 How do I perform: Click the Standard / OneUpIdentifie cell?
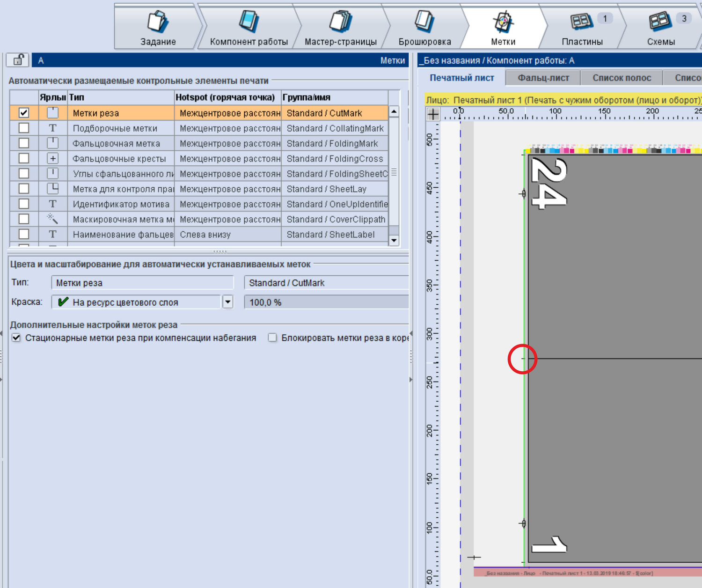click(x=335, y=204)
